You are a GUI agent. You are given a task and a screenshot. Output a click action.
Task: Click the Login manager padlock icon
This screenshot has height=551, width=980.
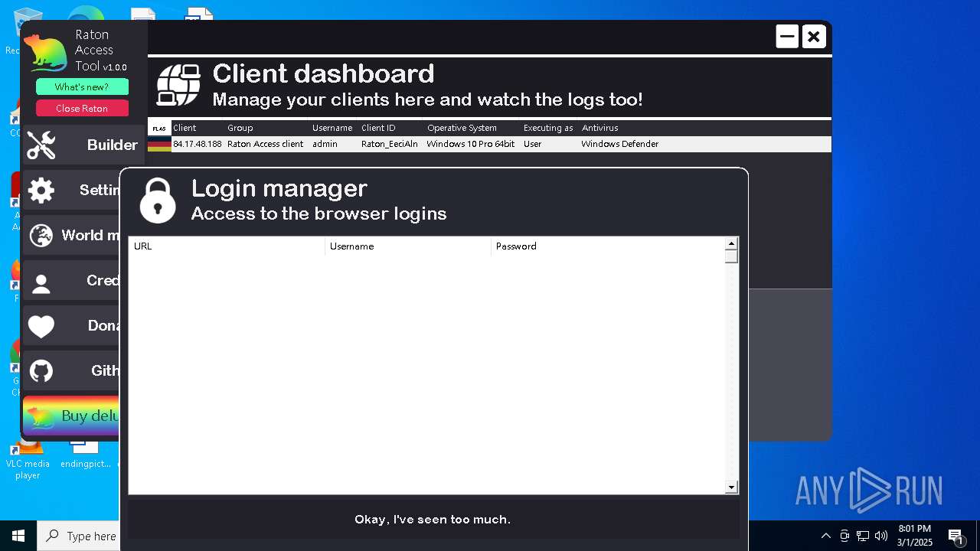coord(158,201)
